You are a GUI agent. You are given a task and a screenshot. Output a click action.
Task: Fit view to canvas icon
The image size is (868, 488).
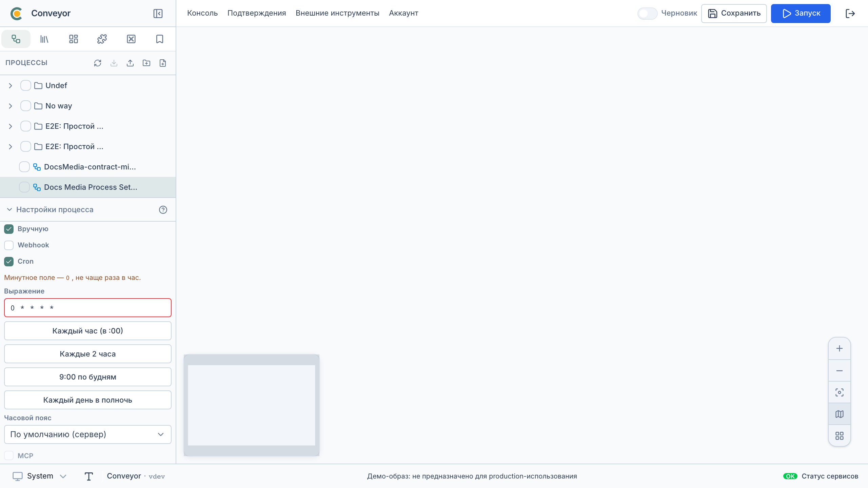[x=840, y=392]
